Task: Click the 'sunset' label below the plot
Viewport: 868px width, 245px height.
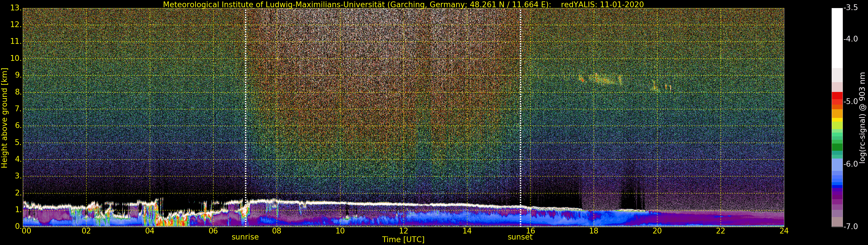Action: coord(520,237)
